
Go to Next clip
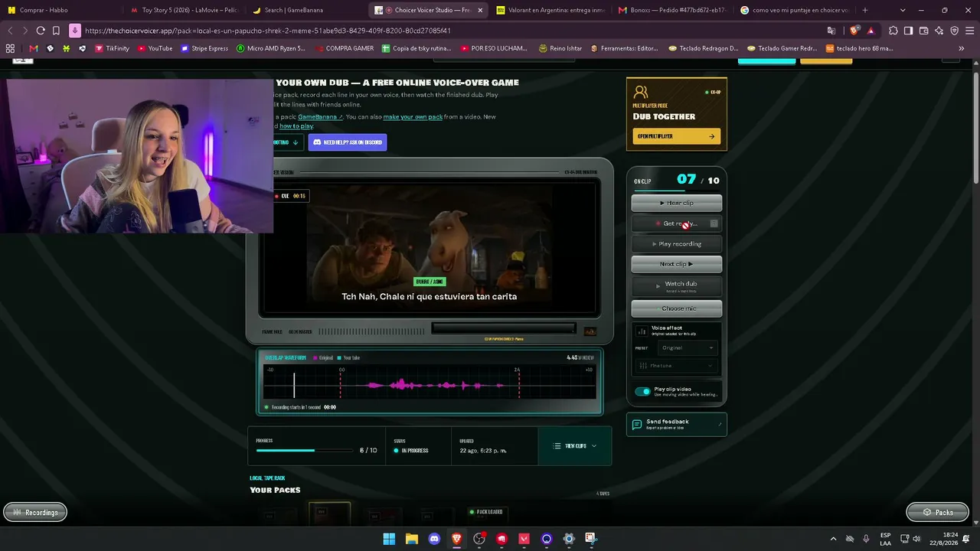(677, 264)
